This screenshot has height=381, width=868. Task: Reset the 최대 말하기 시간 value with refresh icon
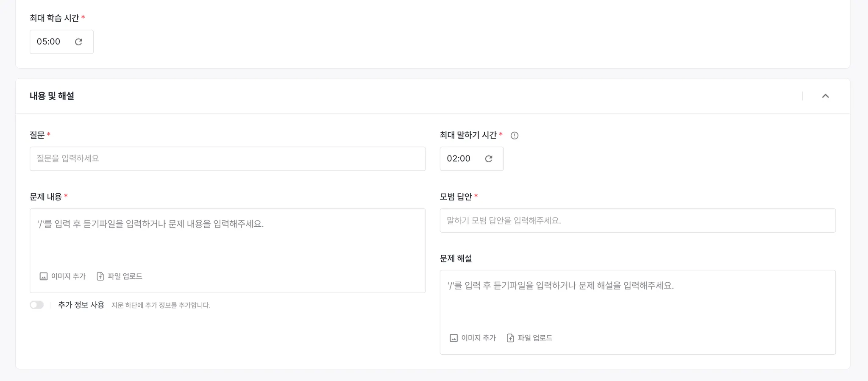pos(488,159)
